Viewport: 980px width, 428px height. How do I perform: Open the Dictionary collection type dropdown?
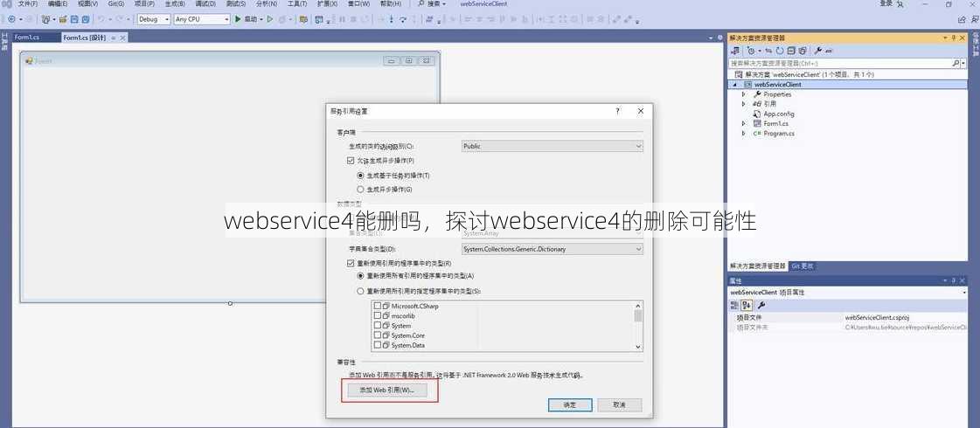coord(552,249)
